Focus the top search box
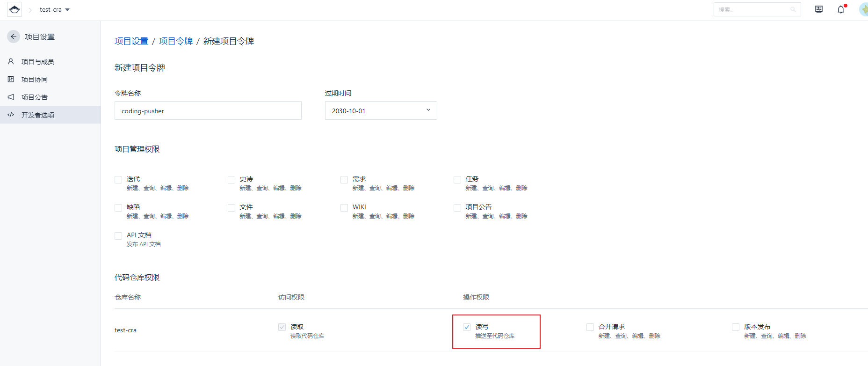The width and height of the screenshot is (868, 366). [x=757, y=9]
